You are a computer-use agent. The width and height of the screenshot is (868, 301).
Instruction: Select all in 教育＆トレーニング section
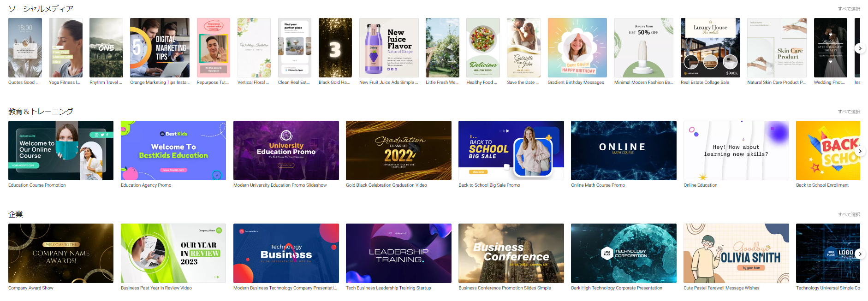(x=849, y=112)
